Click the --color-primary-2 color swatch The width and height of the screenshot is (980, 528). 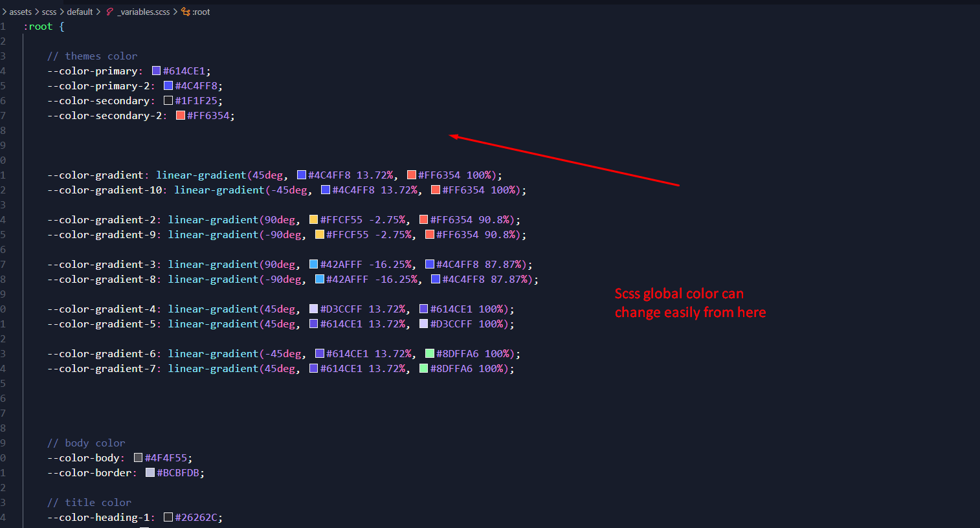coord(168,86)
